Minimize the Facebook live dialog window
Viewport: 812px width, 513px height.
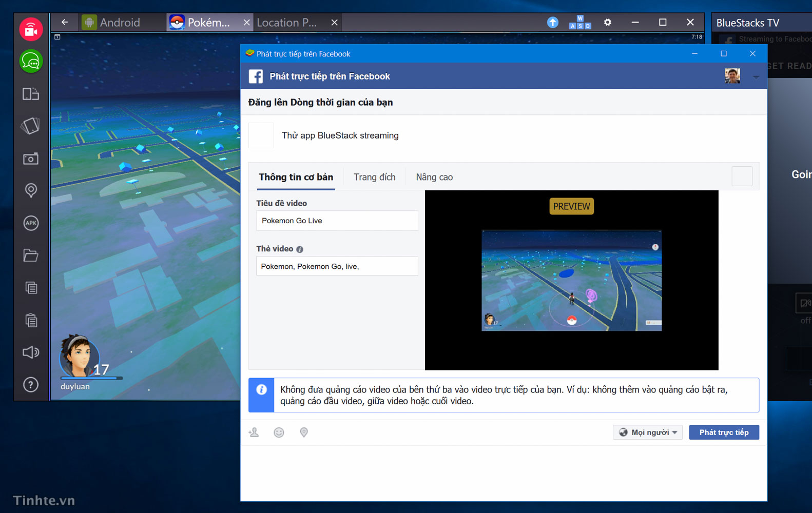click(x=694, y=54)
